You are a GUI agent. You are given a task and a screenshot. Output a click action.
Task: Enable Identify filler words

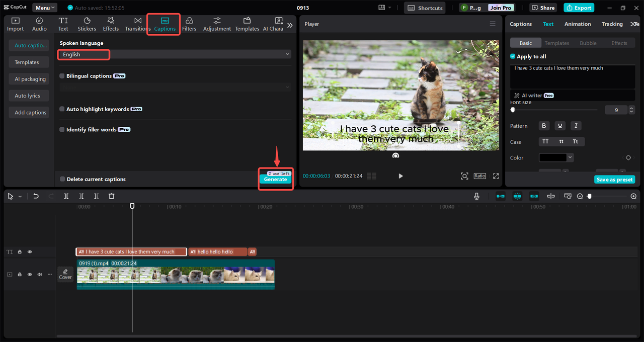pos(62,130)
